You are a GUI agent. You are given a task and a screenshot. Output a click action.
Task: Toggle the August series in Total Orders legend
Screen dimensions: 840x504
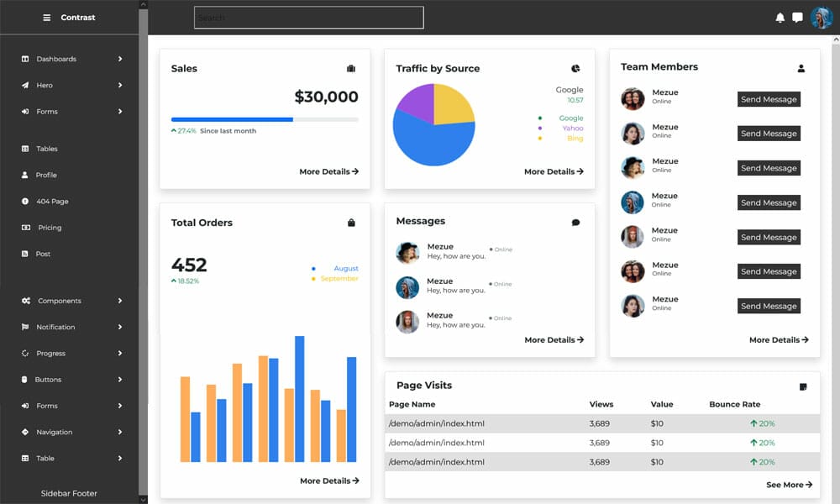coord(346,267)
